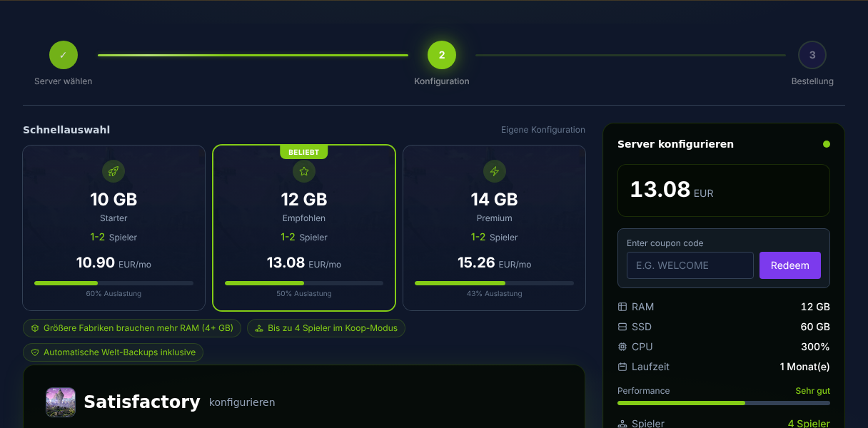This screenshot has width=868, height=428.
Task: Click the Enter coupon code label
Action: coord(665,243)
